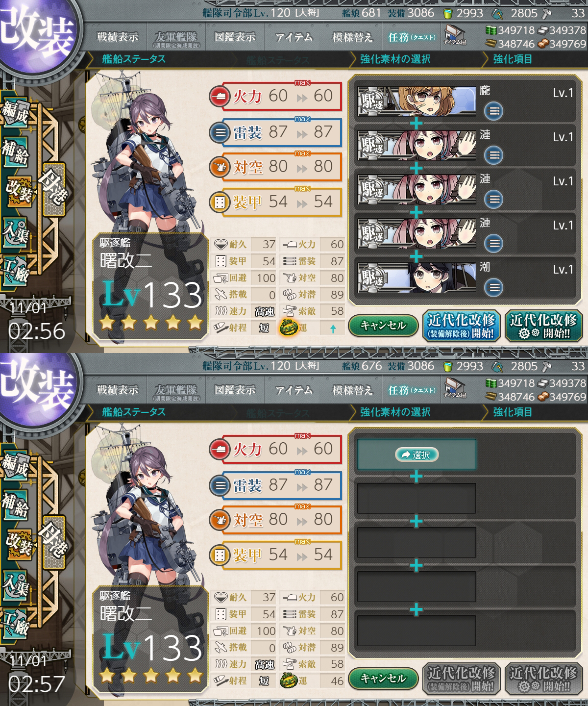Click the green キャンセル button in top screen
Image resolution: width=588 pixels, height=706 pixels.
click(383, 325)
